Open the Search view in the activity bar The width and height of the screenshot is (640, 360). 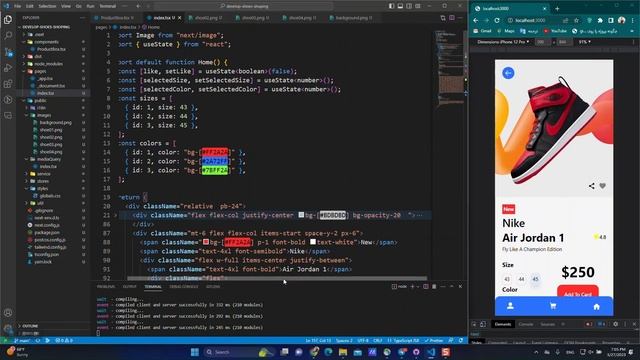tap(8, 36)
